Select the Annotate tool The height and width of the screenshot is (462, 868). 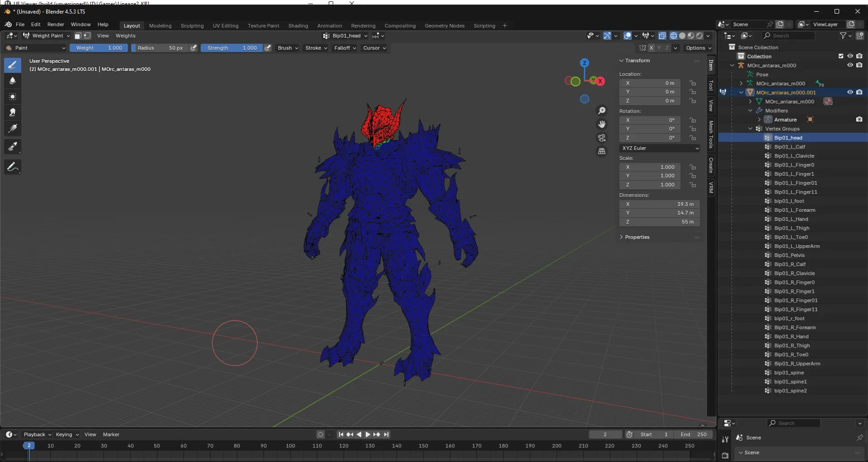pos(13,167)
